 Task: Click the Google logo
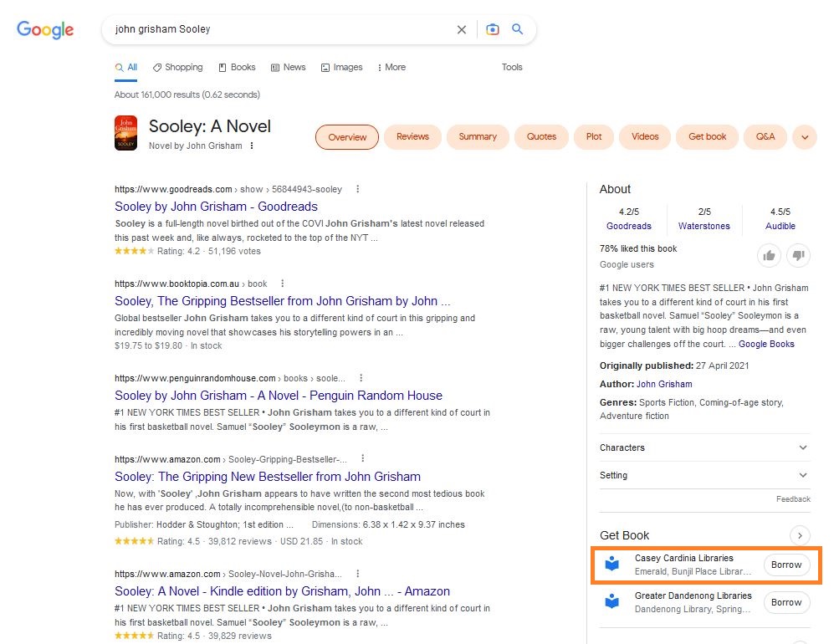[45, 30]
